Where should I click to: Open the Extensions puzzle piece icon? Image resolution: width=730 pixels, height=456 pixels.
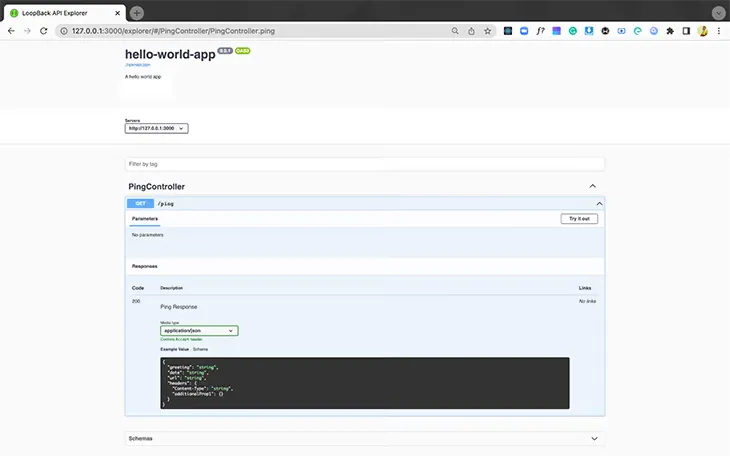[670, 31]
